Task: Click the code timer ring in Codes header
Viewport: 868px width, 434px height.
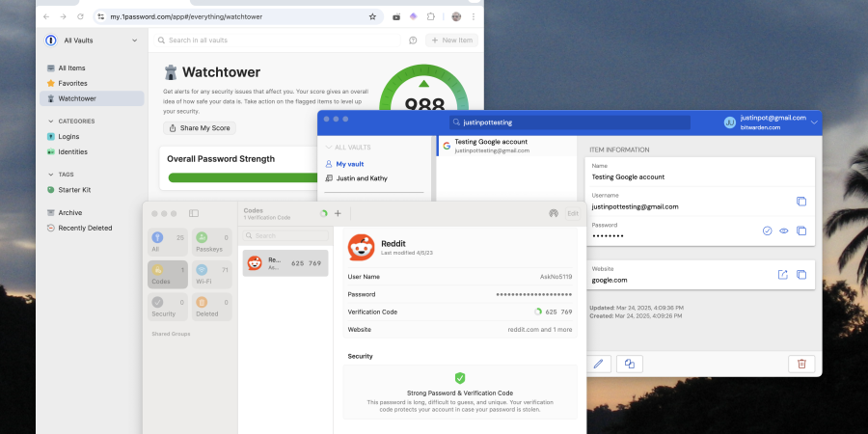Action: [324, 213]
